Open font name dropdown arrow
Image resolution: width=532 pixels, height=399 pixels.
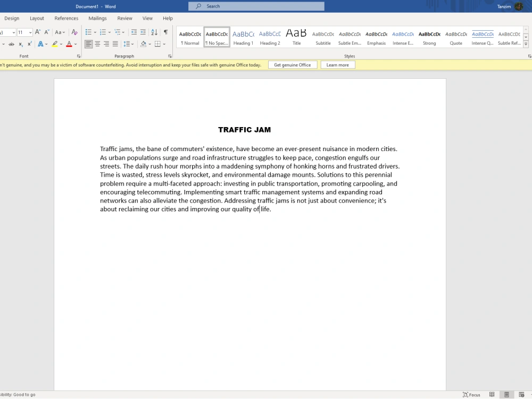coord(14,32)
